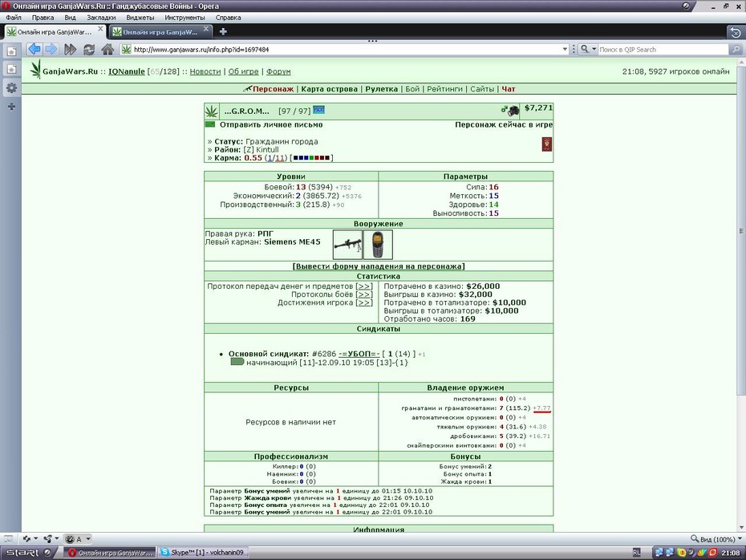This screenshot has width=746, height=560.
Task: Click in the URL address field
Action: click(346, 49)
